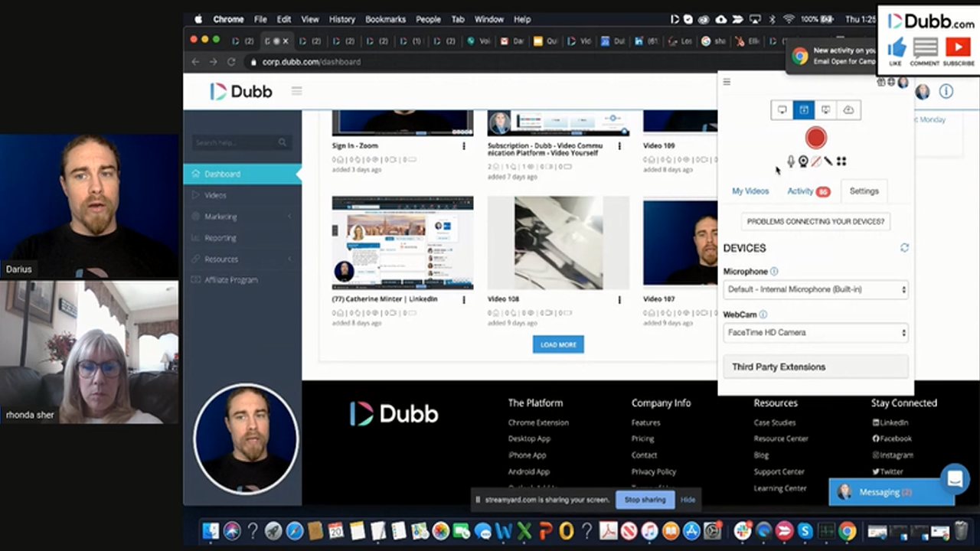Screen dimensions: 980x551
Task: Click the red slashed circle icon
Action: pyautogui.click(x=816, y=161)
